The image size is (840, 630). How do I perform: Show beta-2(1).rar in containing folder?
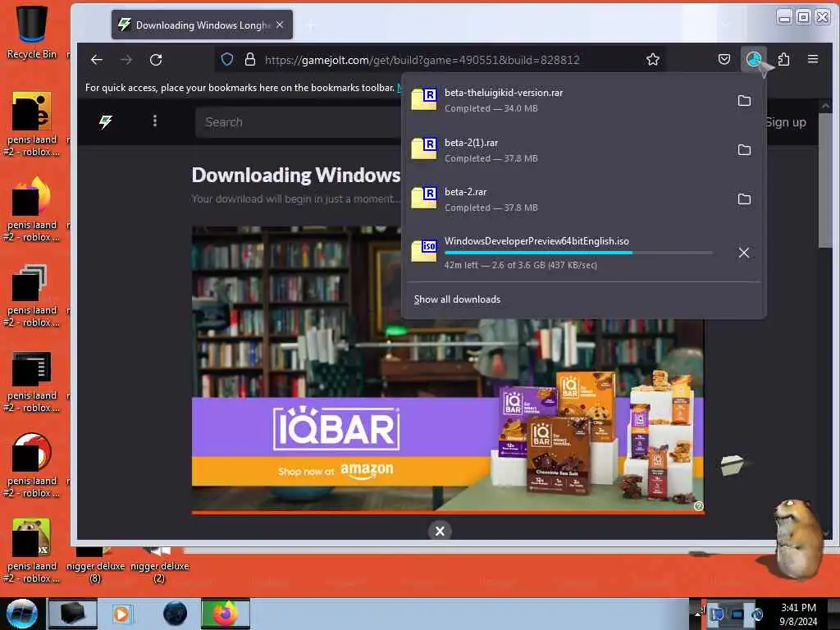point(744,150)
